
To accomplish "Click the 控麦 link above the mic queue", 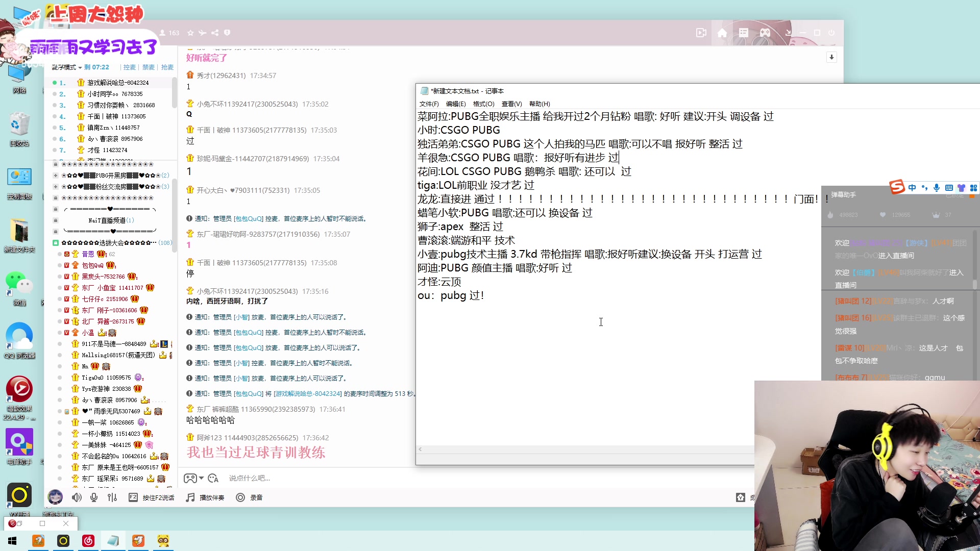I will (x=130, y=67).
